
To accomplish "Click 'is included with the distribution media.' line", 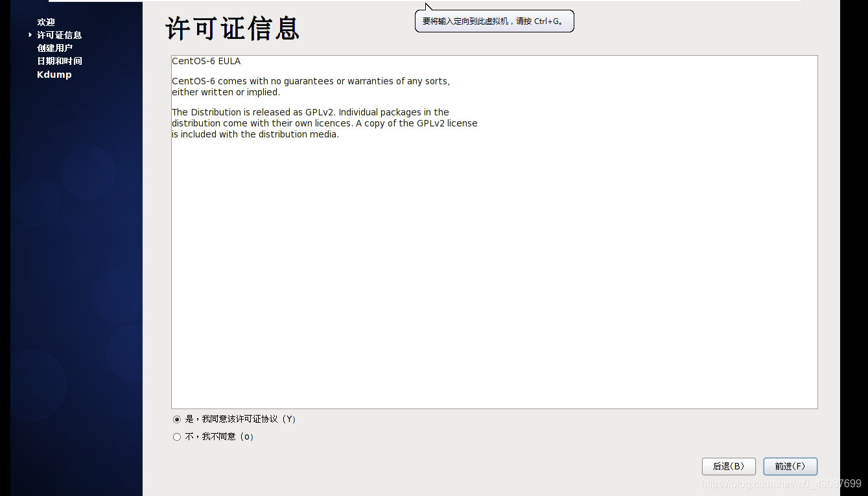I will pyautogui.click(x=255, y=134).
